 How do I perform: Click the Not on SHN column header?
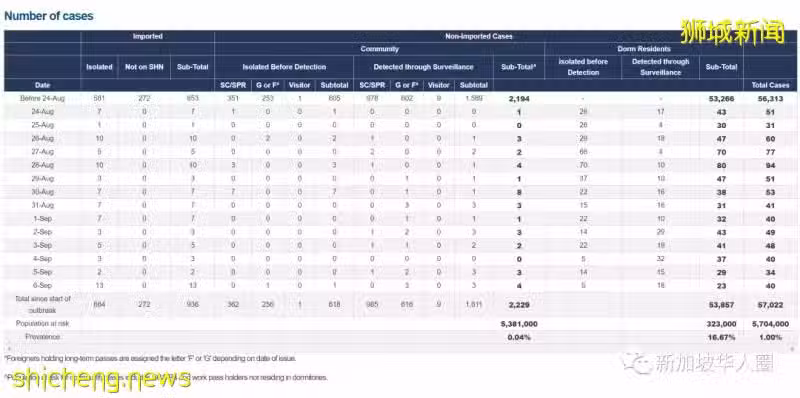click(144, 67)
